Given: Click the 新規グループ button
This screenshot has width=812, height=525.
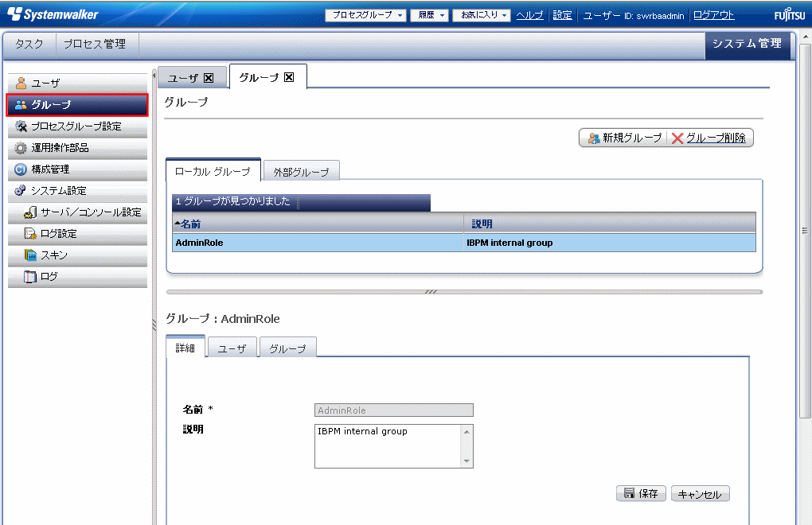Looking at the screenshot, I should tap(624, 138).
